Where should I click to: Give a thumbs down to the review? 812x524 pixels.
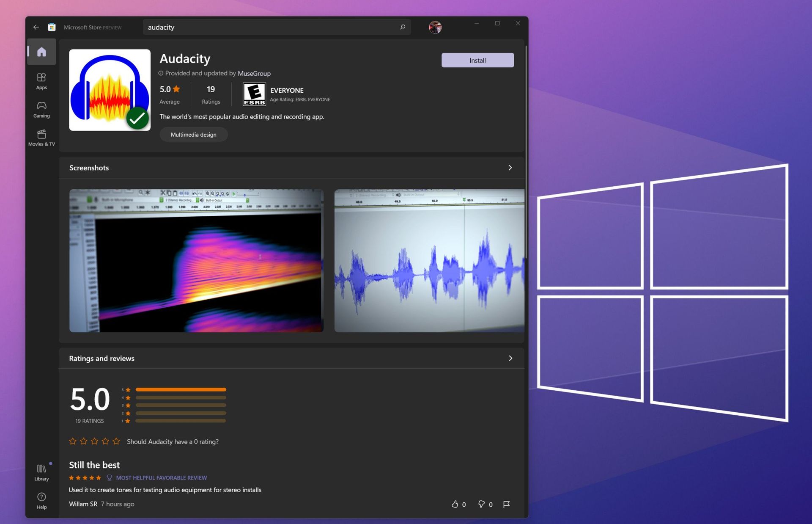(x=482, y=504)
